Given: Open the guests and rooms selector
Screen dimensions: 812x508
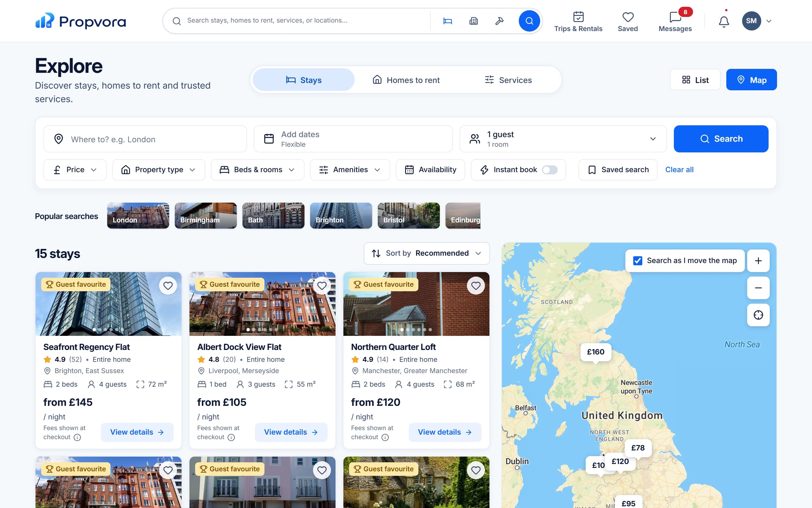Looking at the screenshot, I should pyautogui.click(x=563, y=139).
